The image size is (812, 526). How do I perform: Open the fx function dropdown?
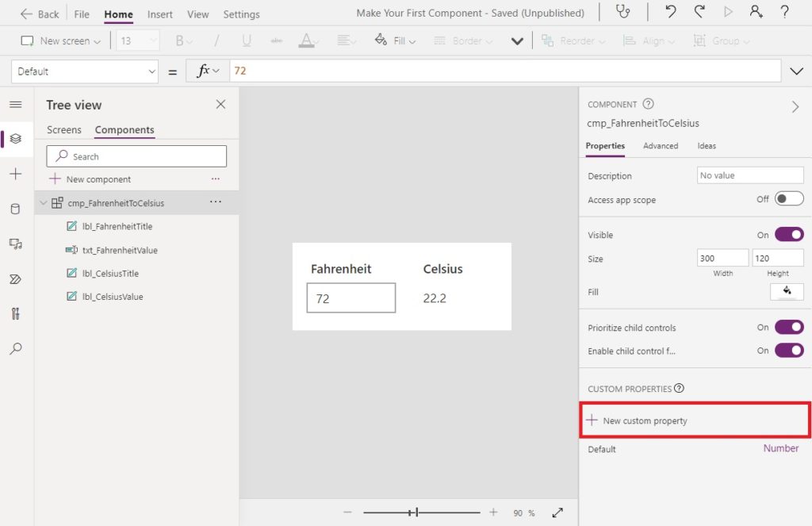[x=208, y=71]
